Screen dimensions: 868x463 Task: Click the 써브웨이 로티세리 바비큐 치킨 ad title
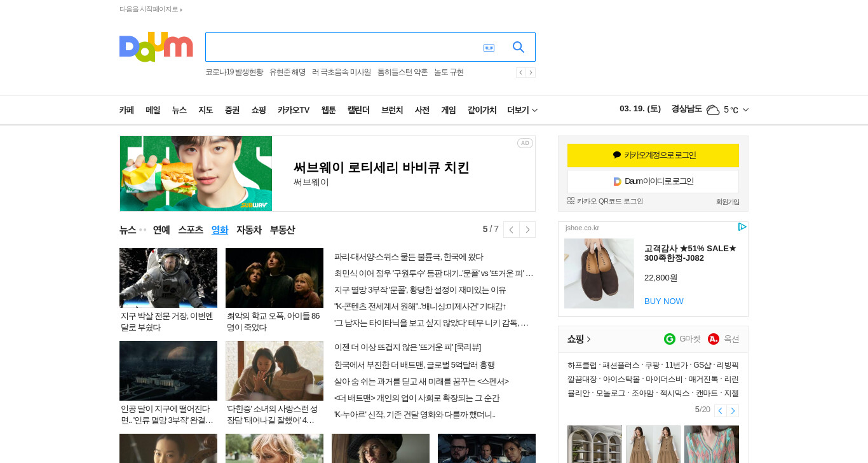[x=381, y=168]
